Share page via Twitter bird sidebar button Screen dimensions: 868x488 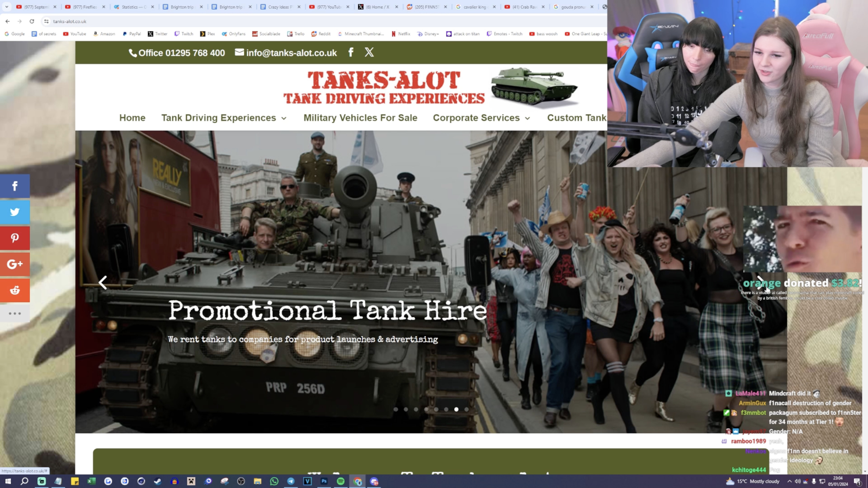pyautogui.click(x=15, y=212)
